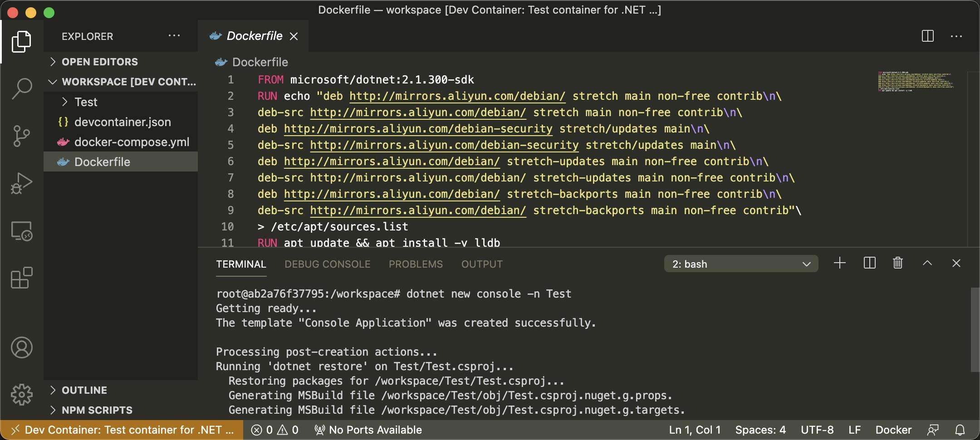Screen dimensions: 980x440
Task: Open the Extensions view icon
Action: point(21,278)
